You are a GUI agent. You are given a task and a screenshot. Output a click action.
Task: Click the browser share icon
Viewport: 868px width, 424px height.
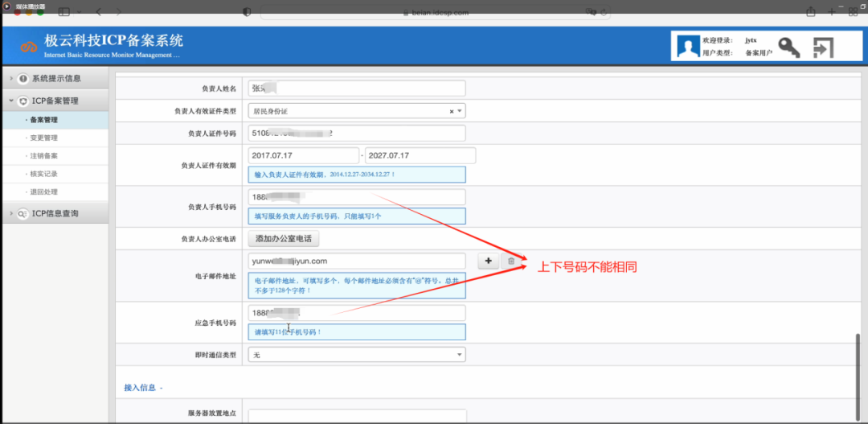(x=810, y=11)
